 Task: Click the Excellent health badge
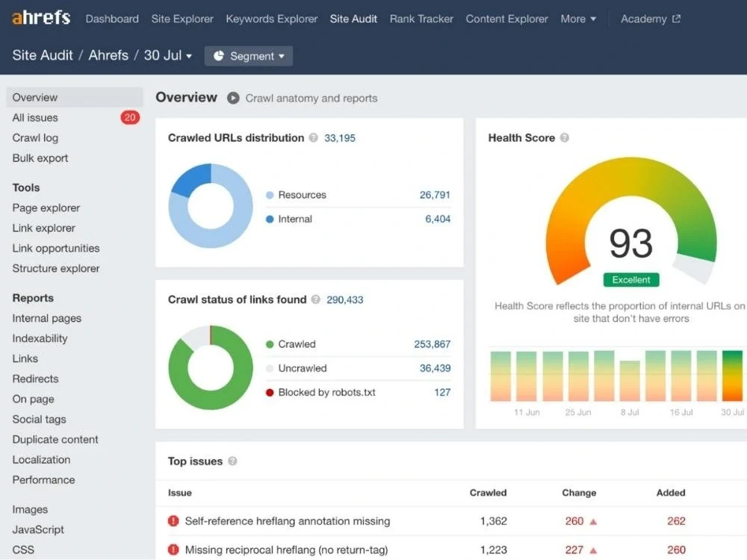[631, 280]
